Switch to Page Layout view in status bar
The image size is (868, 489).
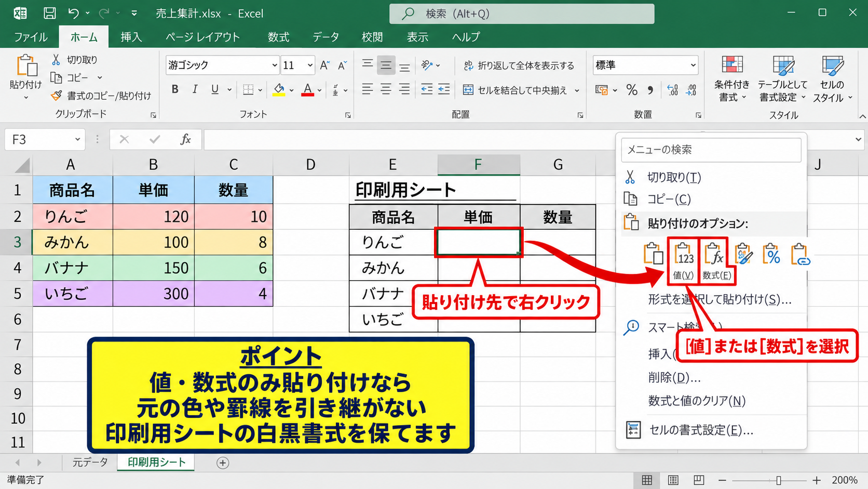(x=673, y=480)
